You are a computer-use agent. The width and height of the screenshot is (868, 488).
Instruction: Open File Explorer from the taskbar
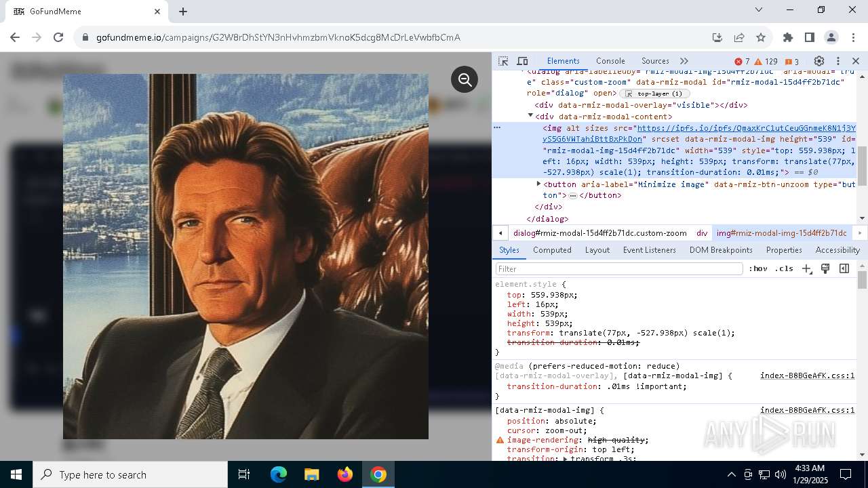312,474
